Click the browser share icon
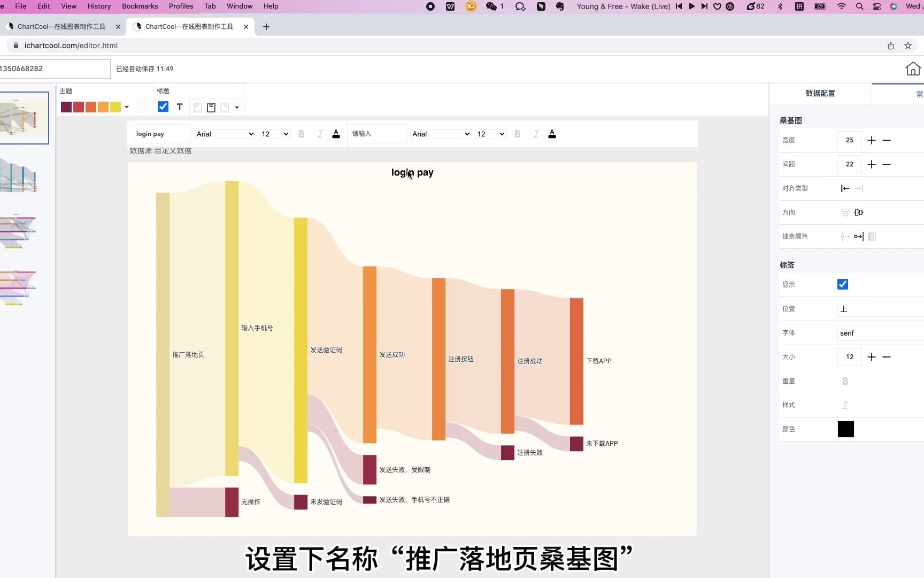924x578 pixels. (x=891, y=45)
